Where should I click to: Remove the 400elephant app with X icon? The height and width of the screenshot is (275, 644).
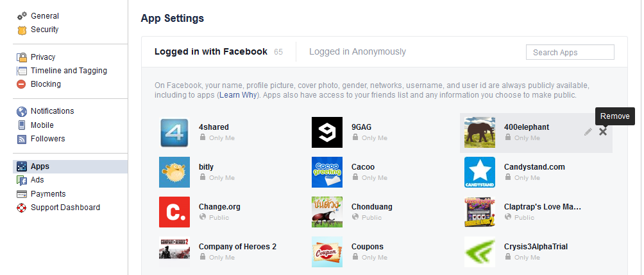point(602,132)
